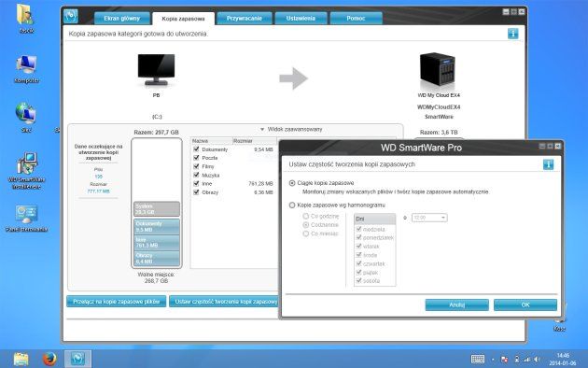Click WD SmartWare taskbar icon
The width and height of the screenshot is (588, 368).
point(77,359)
